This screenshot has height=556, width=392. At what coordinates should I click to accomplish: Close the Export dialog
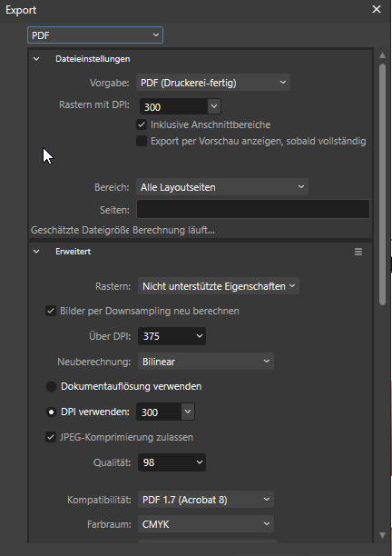tap(377, 9)
